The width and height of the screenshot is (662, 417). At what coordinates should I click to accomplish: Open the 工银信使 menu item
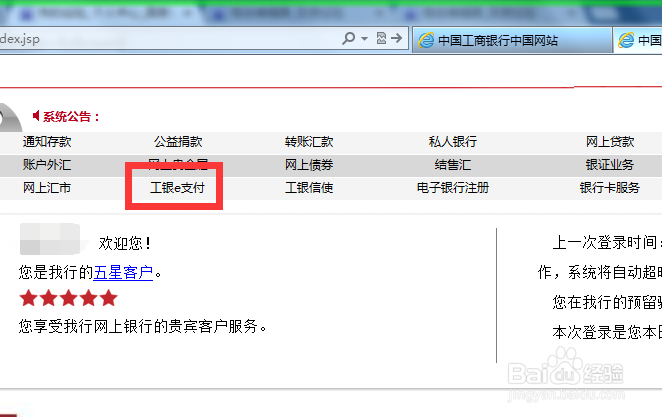[x=309, y=187]
